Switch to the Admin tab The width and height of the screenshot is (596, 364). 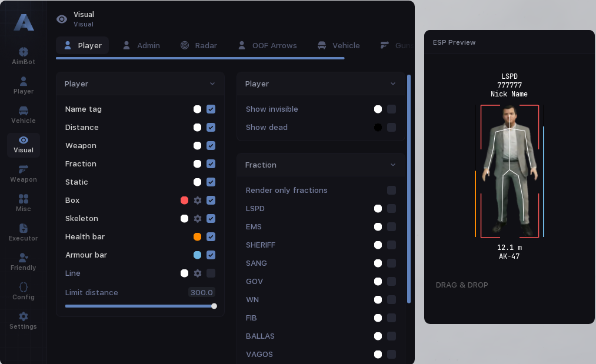[x=141, y=46]
